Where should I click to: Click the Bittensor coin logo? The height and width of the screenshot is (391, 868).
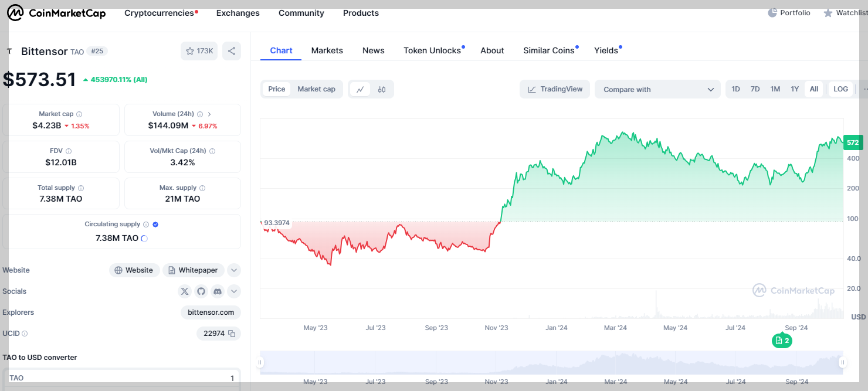[x=9, y=52]
